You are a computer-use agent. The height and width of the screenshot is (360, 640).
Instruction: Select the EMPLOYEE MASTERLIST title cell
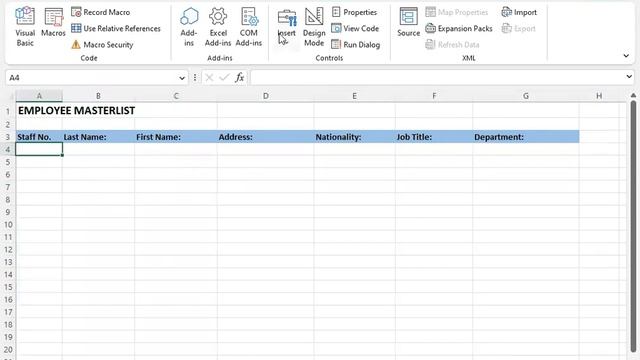[x=39, y=111]
